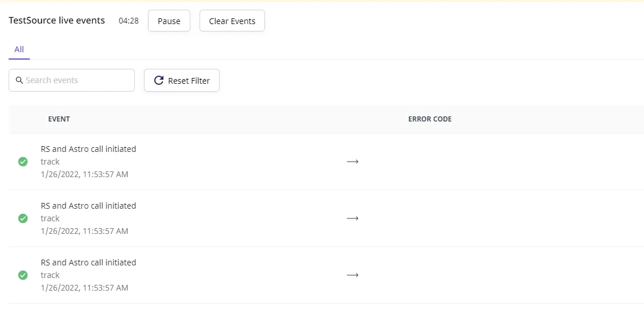Click the timestamp of the last event row
644x321 pixels.
[x=84, y=288]
